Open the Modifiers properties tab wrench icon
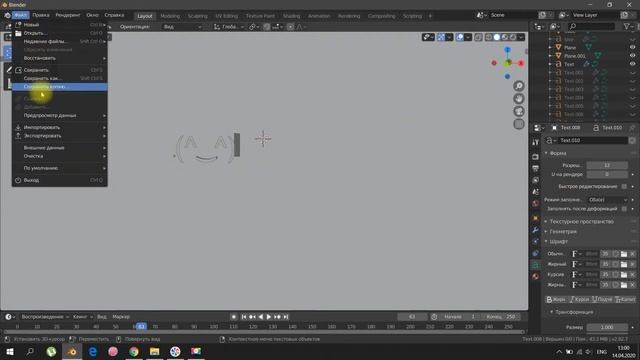Screen dimensions: 640x360 tap(536, 230)
